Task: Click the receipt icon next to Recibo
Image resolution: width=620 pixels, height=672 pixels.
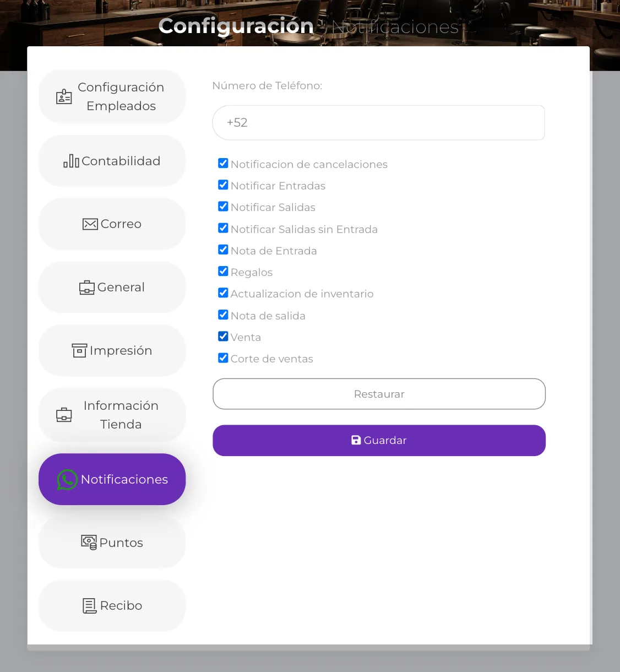Action: coord(89,605)
